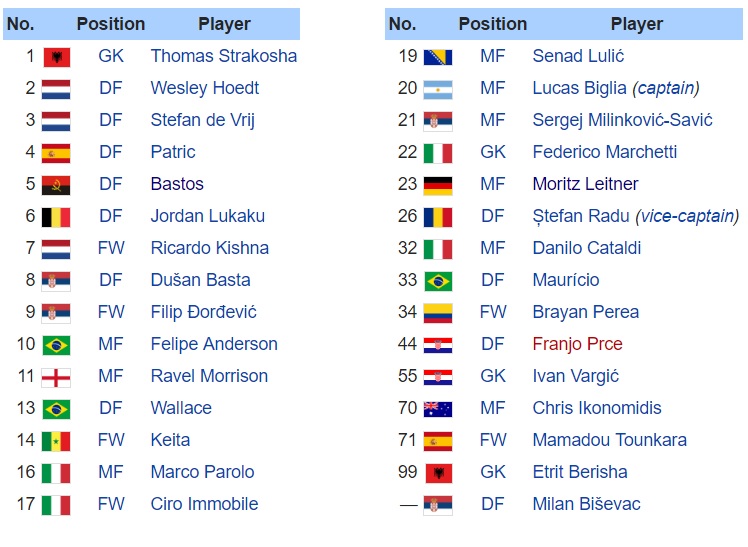This screenshot has height=547, width=748.
Task: Click the Angola flag next to Bastos
Action: coord(56,185)
